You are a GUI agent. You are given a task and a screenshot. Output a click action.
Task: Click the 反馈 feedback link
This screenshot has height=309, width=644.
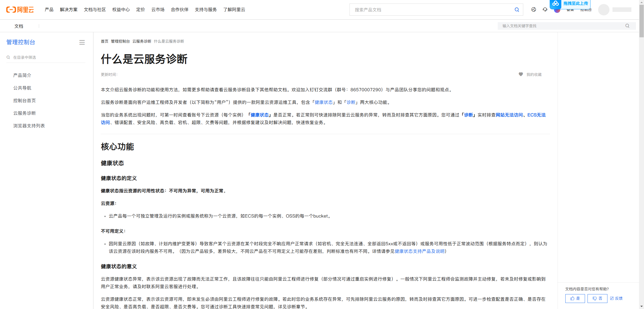coord(616,298)
